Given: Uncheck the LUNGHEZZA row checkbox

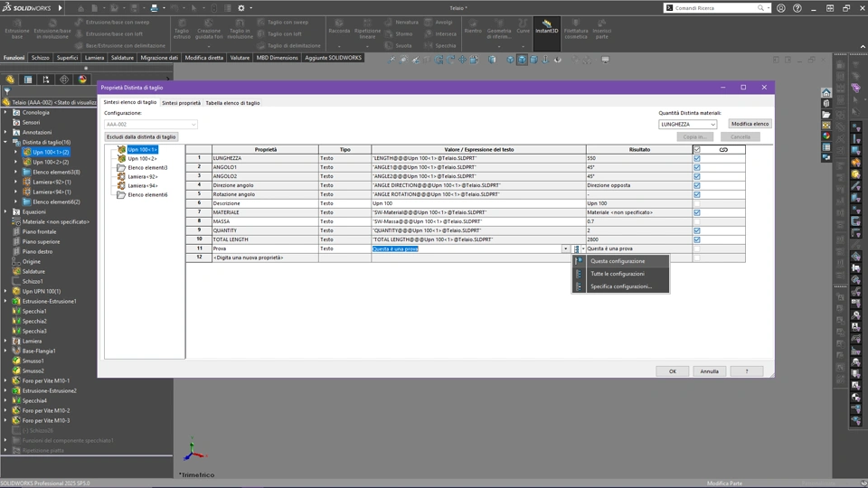Looking at the screenshot, I should [x=697, y=158].
